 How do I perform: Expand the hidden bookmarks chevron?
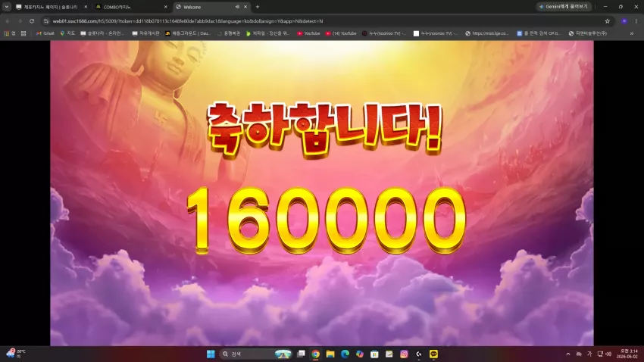[632, 33]
